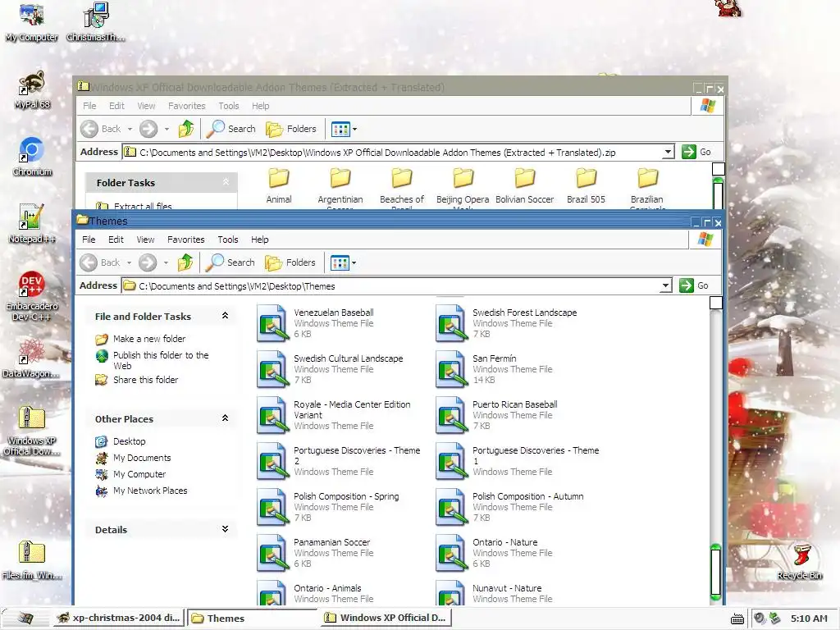Image resolution: width=840 pixels, height=630 pixels.
Task: Open the Recycle Bin
Action: click(799, 561)
